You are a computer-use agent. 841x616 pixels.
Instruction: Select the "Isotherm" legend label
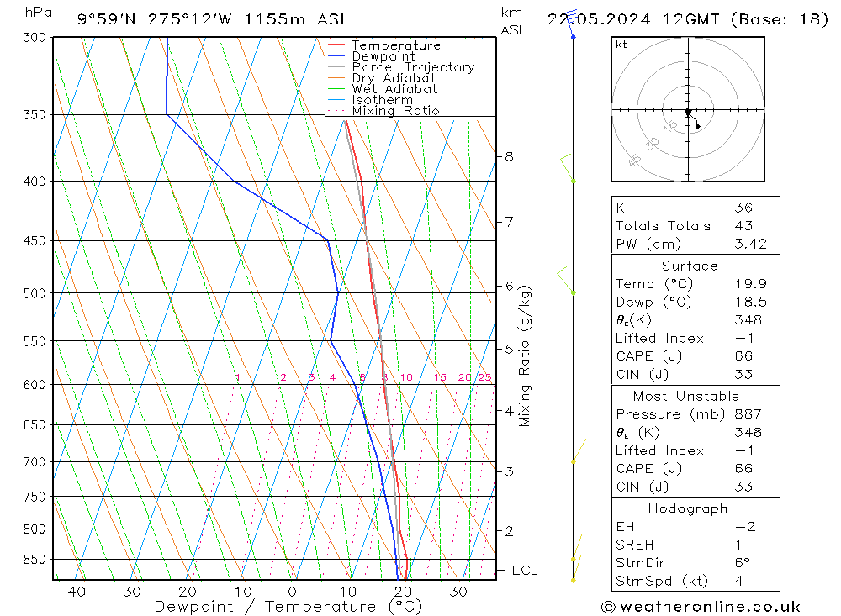point(383,100)
